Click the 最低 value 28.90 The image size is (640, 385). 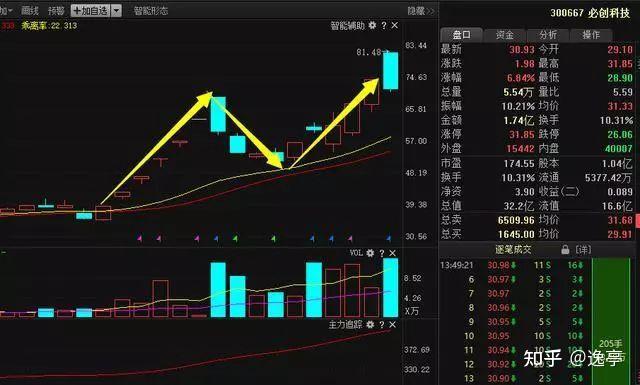620,78
